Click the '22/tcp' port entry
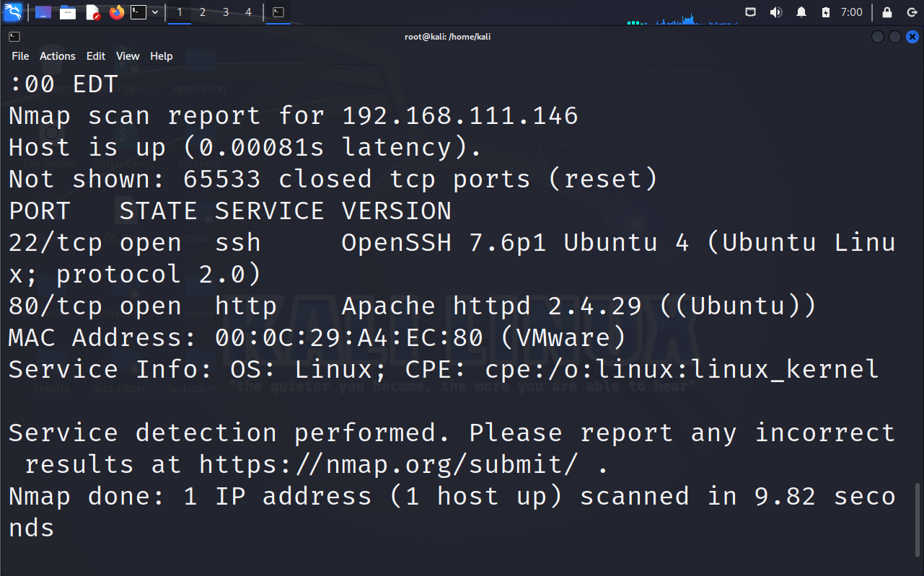 pyautogui.click(x=56, y=243)
